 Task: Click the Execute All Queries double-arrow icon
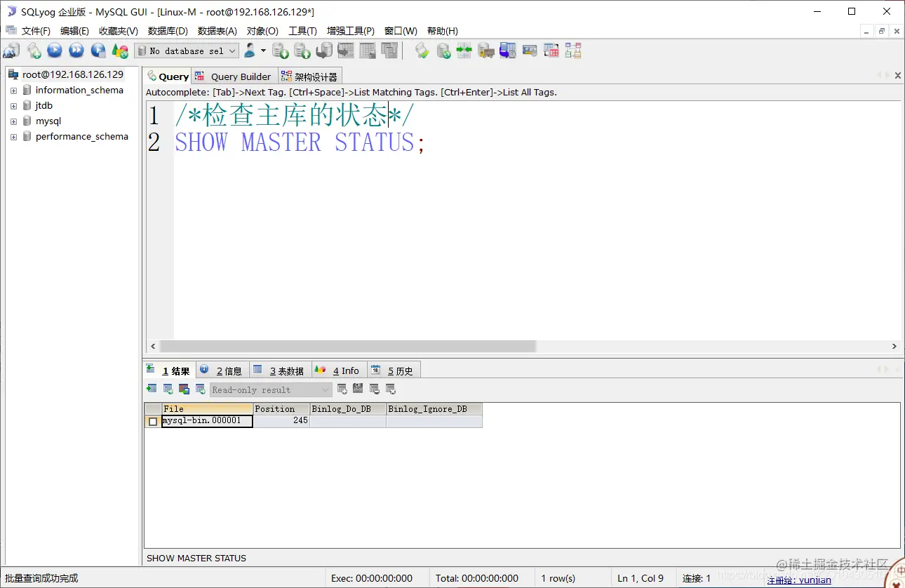[76, 51]
